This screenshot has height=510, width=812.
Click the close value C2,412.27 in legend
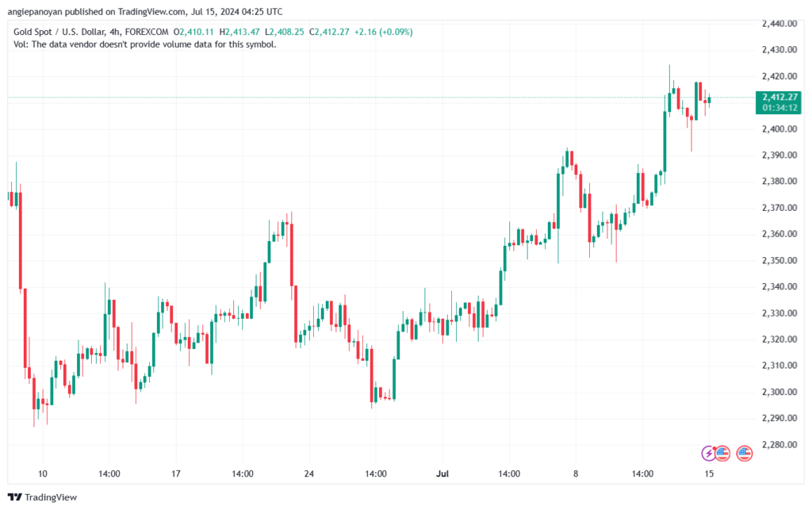coord(329,32)
